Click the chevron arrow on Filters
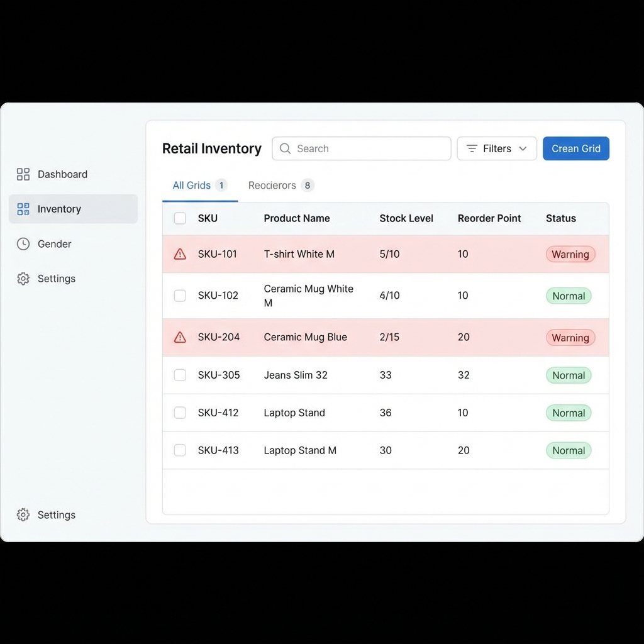The height and width of the screenshot is (644, 644). point(523,149)
